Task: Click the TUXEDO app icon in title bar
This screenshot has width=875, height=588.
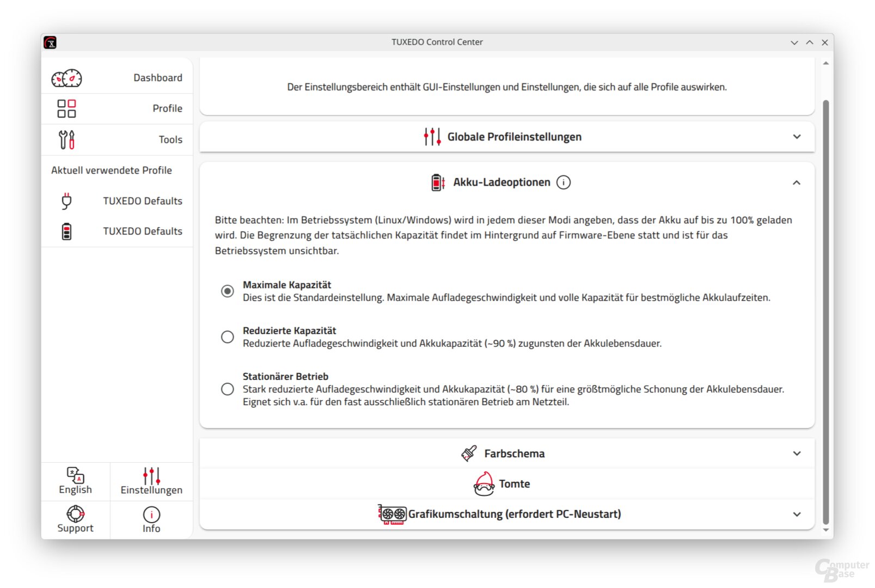Action: [50, 42]
